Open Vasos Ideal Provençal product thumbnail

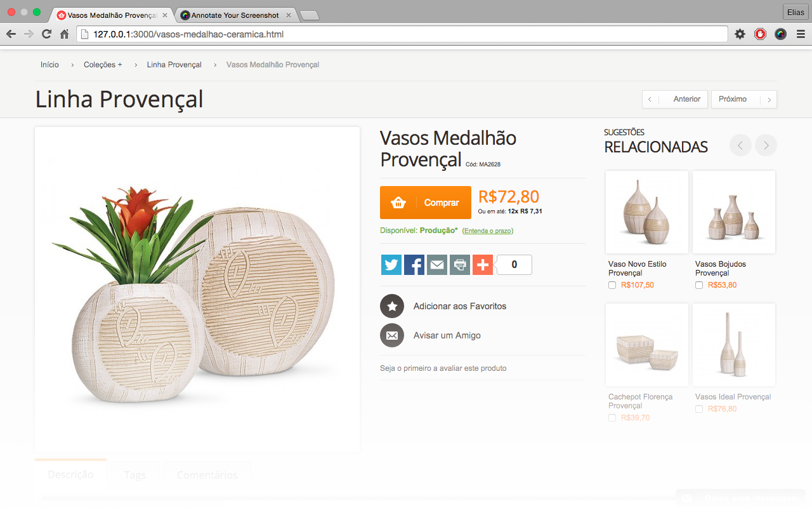tap(734, 345)
